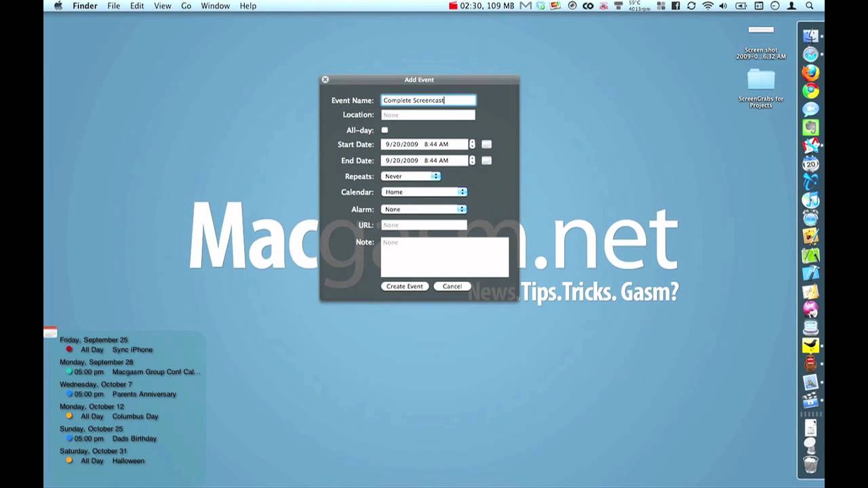Click the Gmail M icon in menu bar
868x488 pixels.
pyautogui.click(x=526, y=5)
